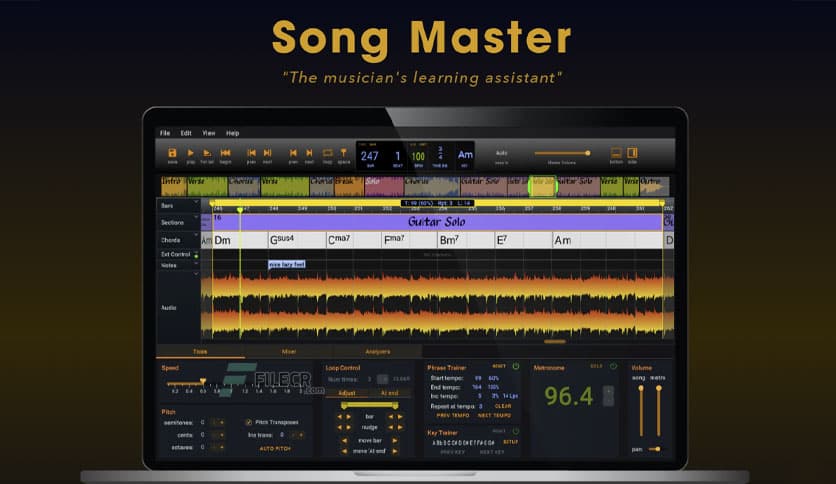
Task: Click NEXT TEMPO in Phrase Trainer
Action: [x=494, y=415]
